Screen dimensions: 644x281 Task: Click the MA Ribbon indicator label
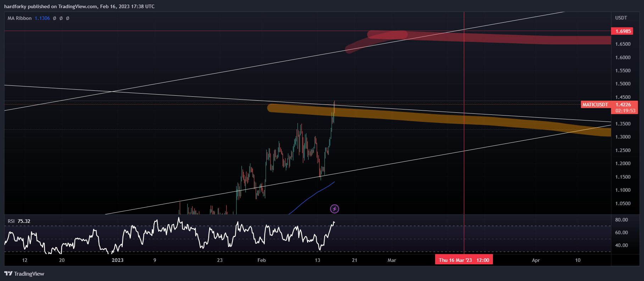click(20, 18)
